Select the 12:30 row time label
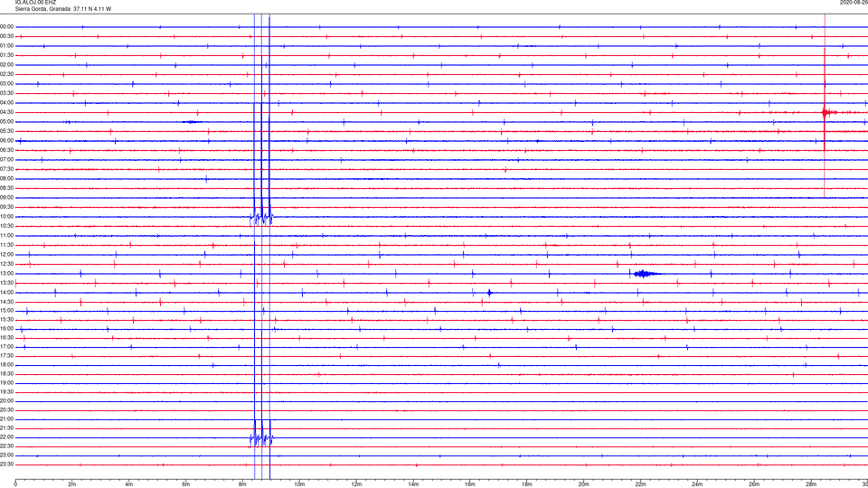The height and width of the screenshot is (488, 868). click(6, 264)
